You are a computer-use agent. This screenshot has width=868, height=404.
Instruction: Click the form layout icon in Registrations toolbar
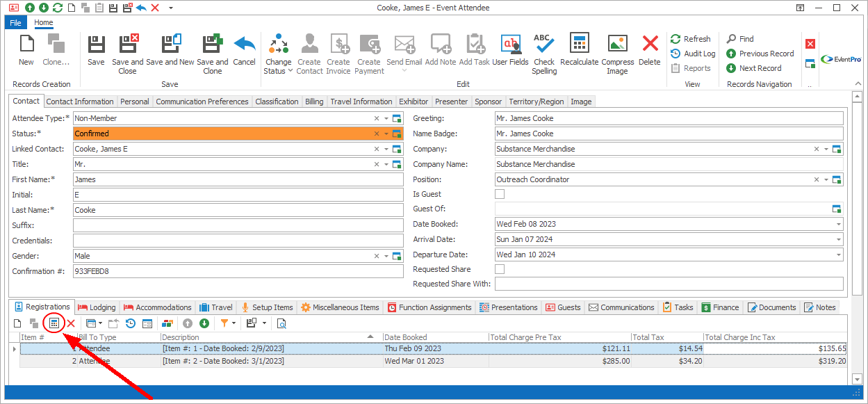click(147, 323)
